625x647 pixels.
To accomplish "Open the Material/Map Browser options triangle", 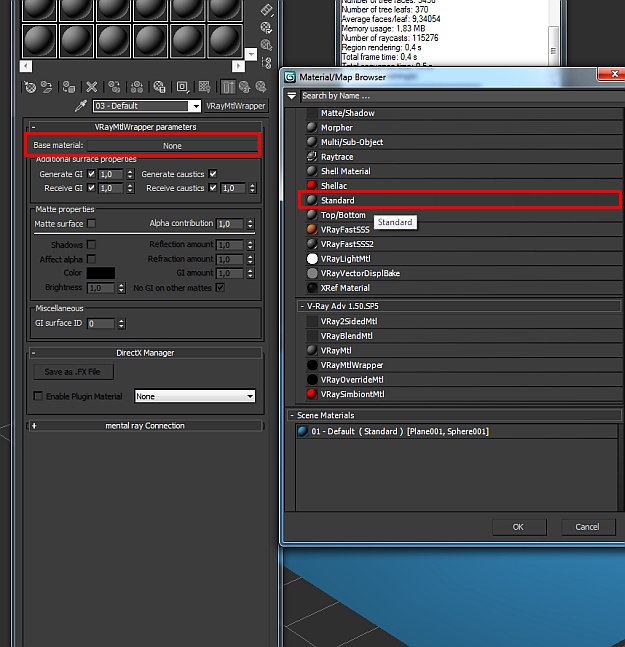I will click(x=292, y=96).
